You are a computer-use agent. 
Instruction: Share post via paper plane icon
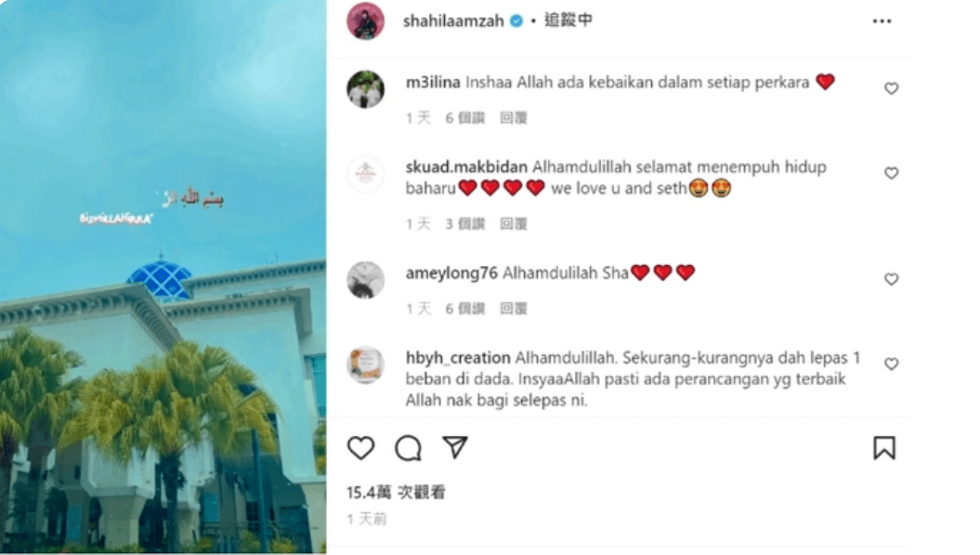click(x=455, y=447)
